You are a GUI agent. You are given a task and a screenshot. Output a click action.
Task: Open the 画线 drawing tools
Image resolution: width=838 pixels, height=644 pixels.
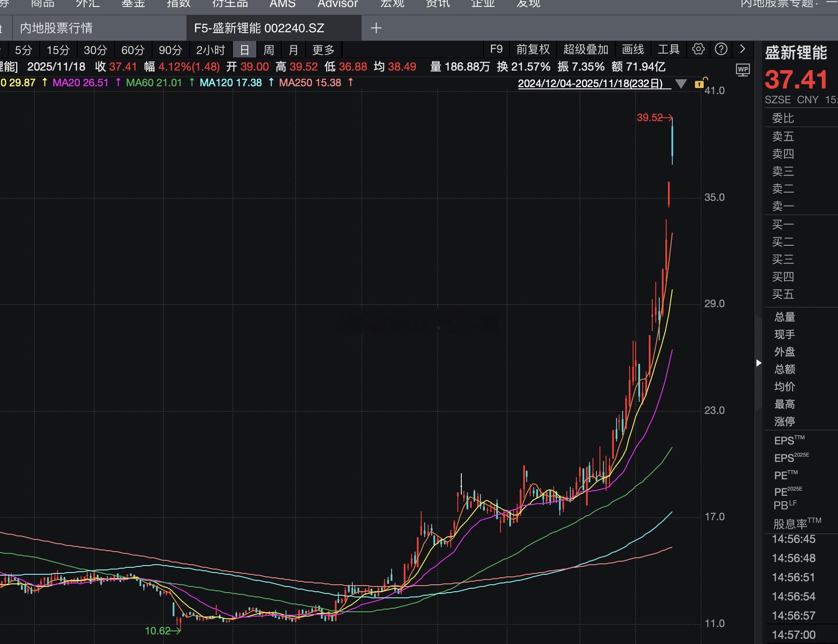click(633, 50)
